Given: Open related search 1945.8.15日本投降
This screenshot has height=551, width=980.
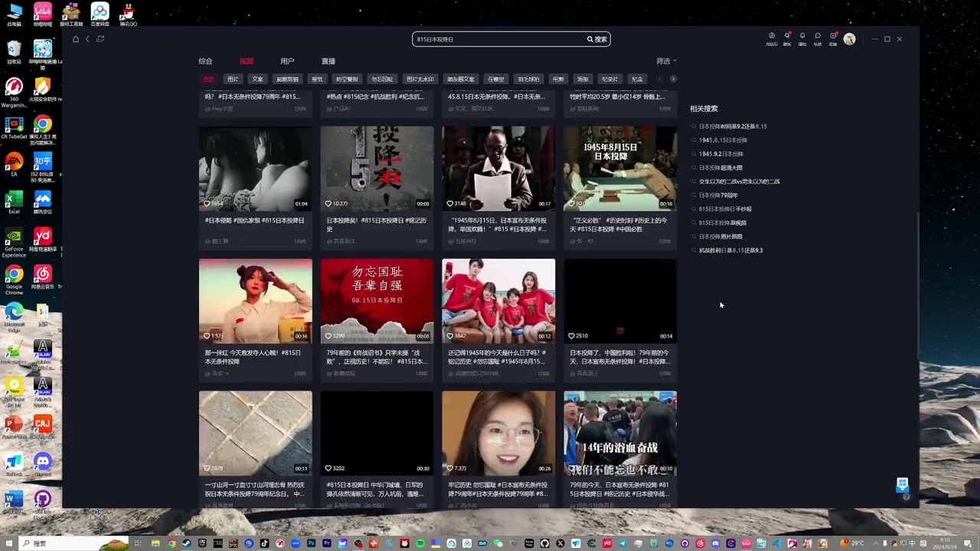Looking at the screenshot, I should point(723,140).
